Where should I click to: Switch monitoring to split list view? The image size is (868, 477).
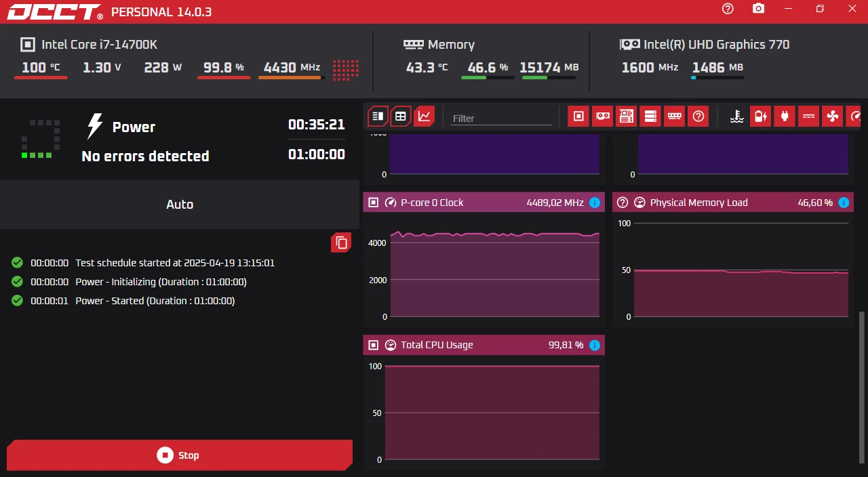point(378,117)
